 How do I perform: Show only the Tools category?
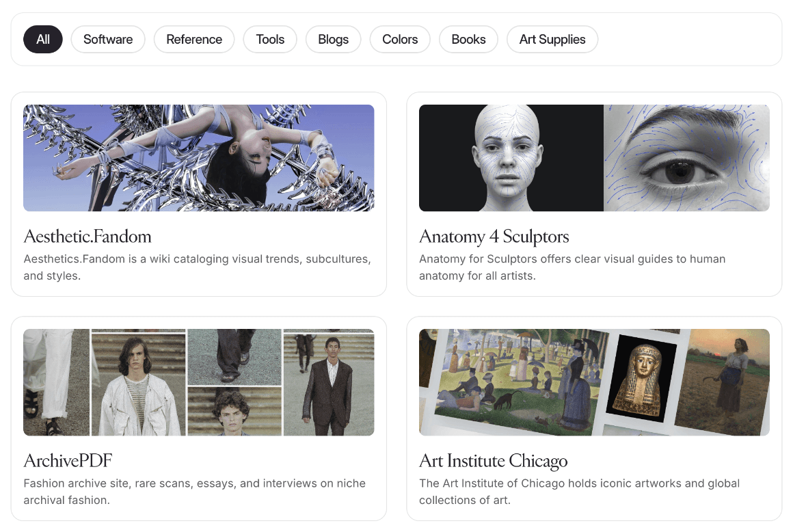coord(270,40)
